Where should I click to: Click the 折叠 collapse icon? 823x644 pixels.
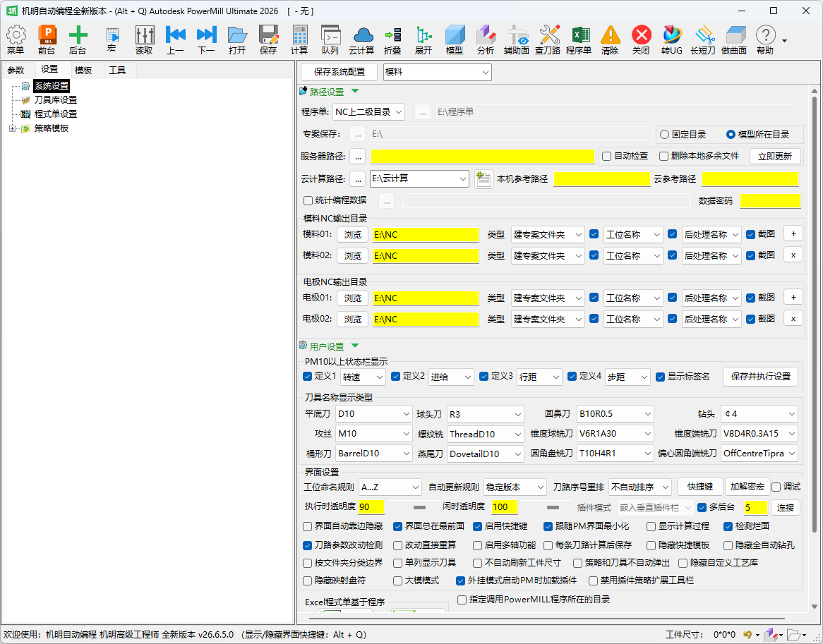[392, 40]
